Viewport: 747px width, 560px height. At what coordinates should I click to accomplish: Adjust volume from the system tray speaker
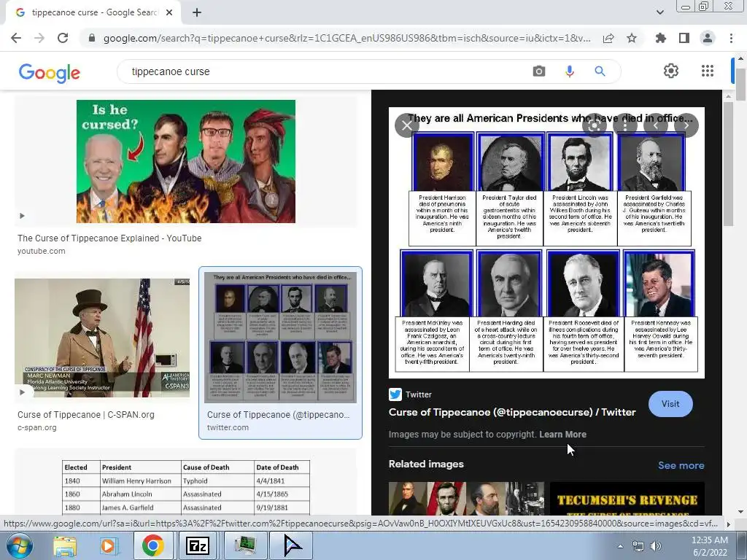656,546
